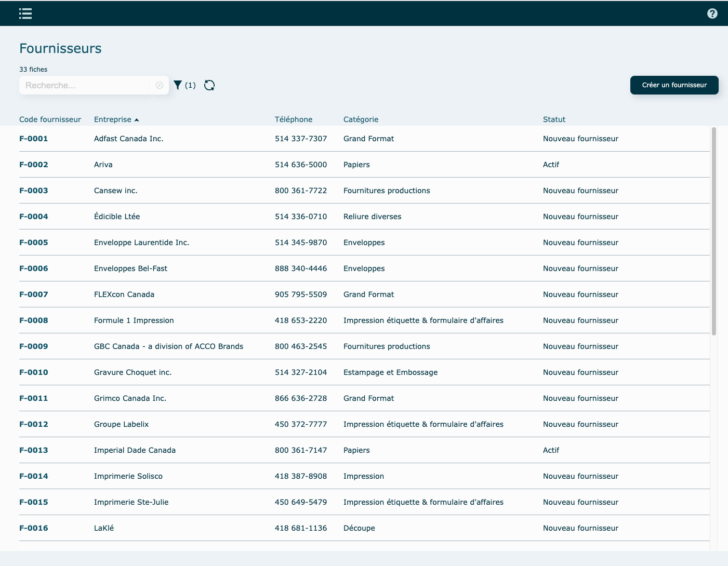
Task: Click the Créer un fournisseur button
Action: 674,85
